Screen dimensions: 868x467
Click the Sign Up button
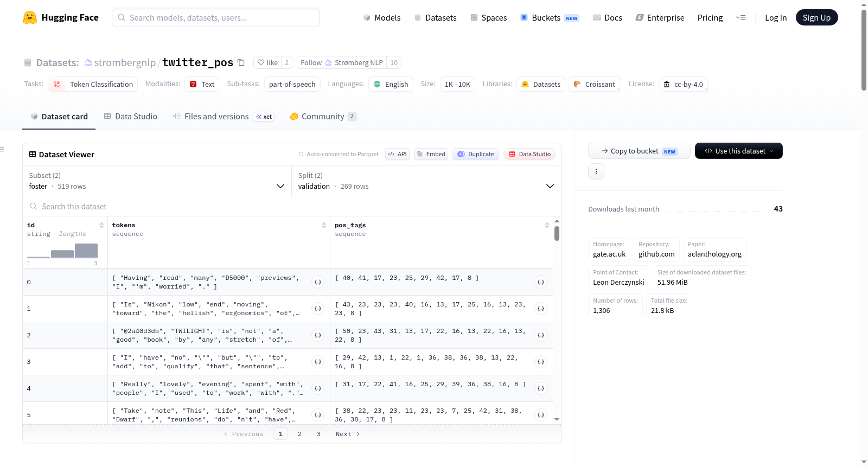pos(816,17)
